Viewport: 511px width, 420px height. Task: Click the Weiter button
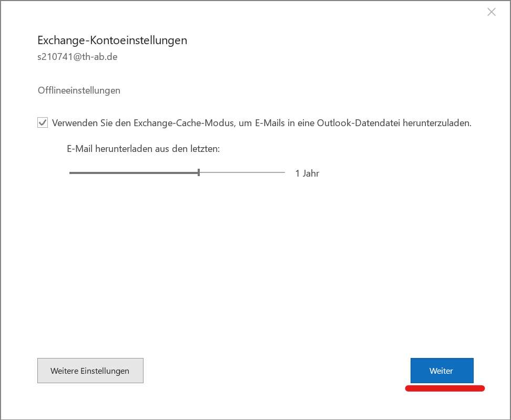point(442,371)
